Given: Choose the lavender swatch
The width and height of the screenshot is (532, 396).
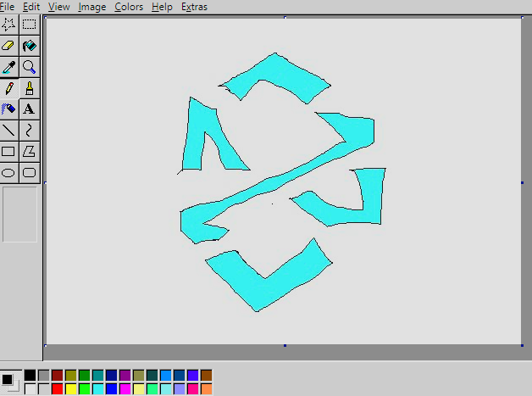Looking at the screenshot, I should coord(179,389).
